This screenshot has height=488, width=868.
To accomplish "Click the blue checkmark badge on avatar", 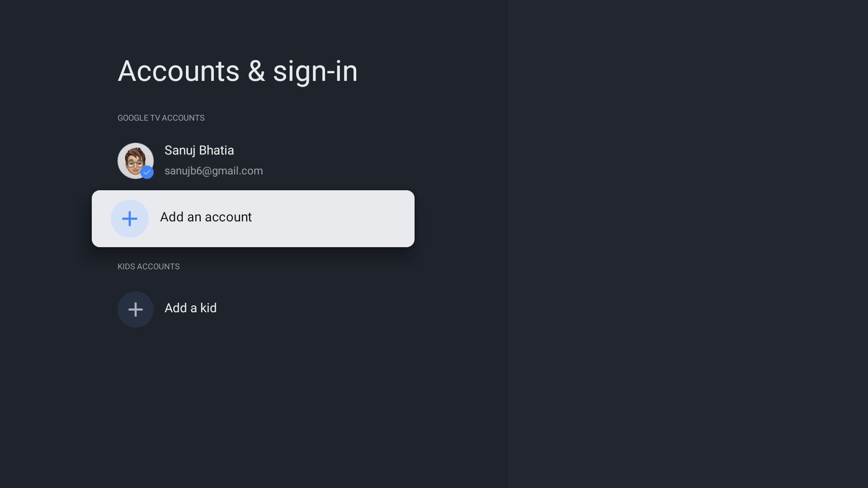I will [x=147, y=172].
